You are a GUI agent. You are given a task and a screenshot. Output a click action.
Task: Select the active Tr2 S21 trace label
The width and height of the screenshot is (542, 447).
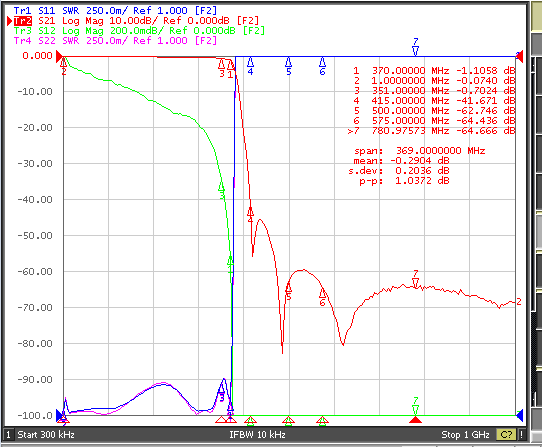pos(136,21)
